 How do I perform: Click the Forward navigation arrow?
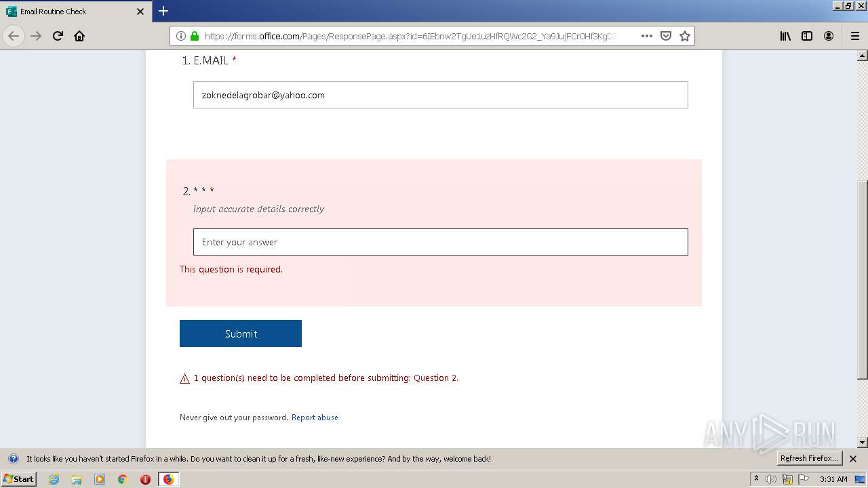coord(36,36)
